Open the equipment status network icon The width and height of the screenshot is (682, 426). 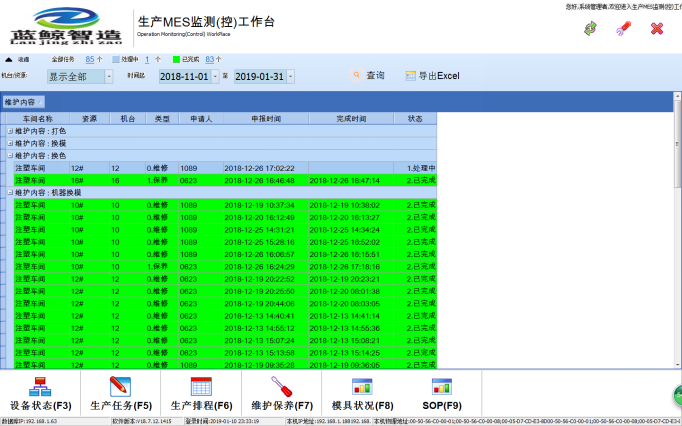(x=40, y=386)
